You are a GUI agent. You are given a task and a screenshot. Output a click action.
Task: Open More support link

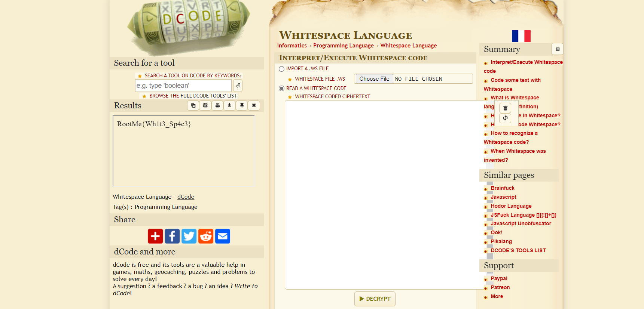point(497,297)
